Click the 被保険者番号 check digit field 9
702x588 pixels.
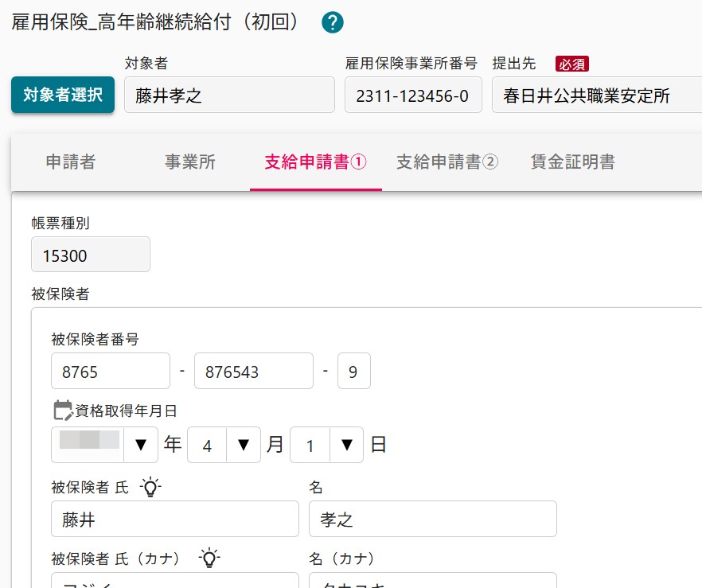click(x=353, y=371)
